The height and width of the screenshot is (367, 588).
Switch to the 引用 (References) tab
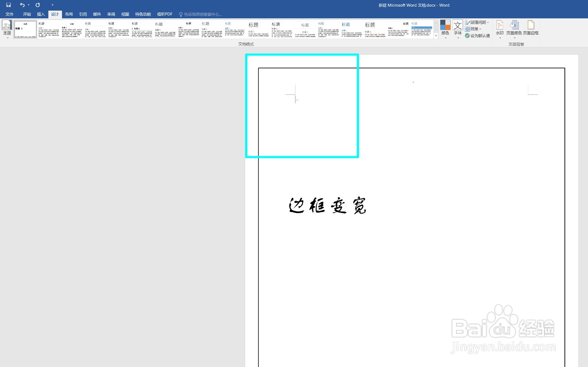click(x=83, y=14)
